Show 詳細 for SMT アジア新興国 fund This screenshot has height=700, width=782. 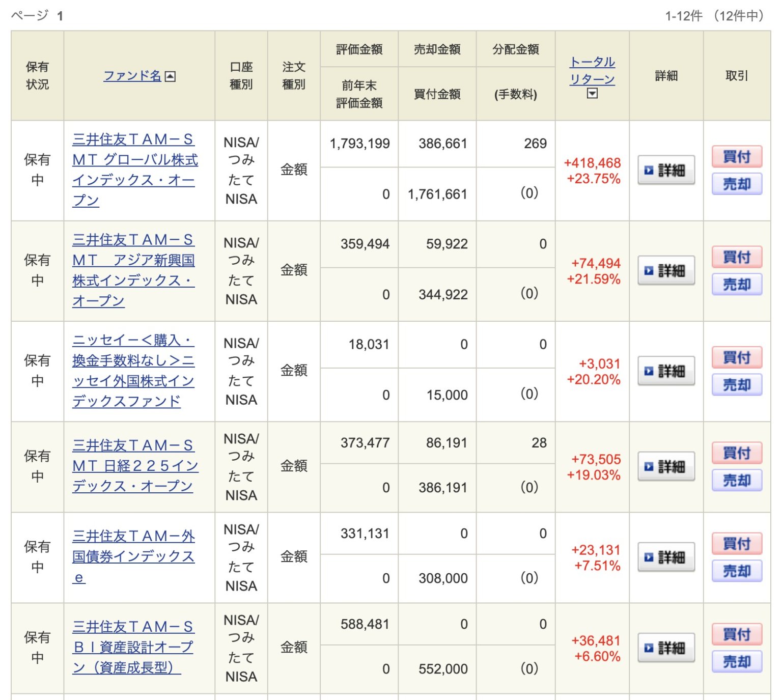tap(666, 270)
